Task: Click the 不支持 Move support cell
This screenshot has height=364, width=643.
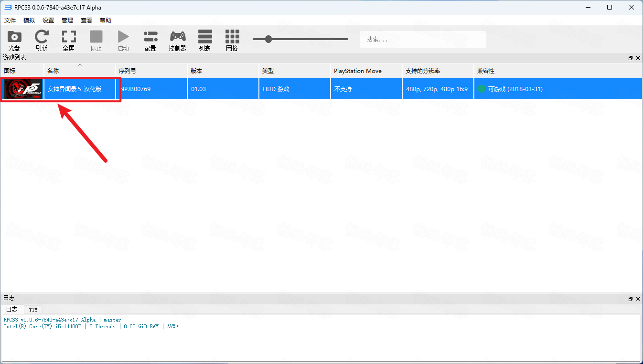Action: pyautogui.click(x=366, y=89)
